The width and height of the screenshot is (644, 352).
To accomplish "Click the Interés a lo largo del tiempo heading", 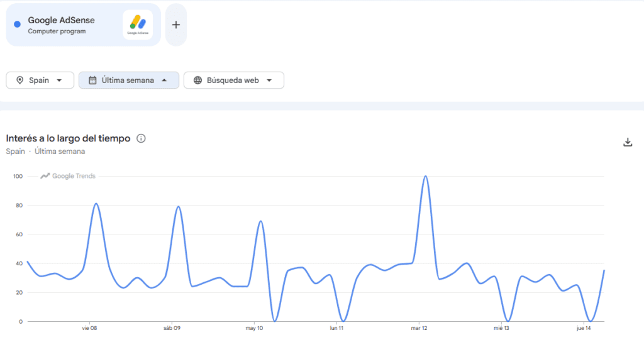I will [68, 139].
